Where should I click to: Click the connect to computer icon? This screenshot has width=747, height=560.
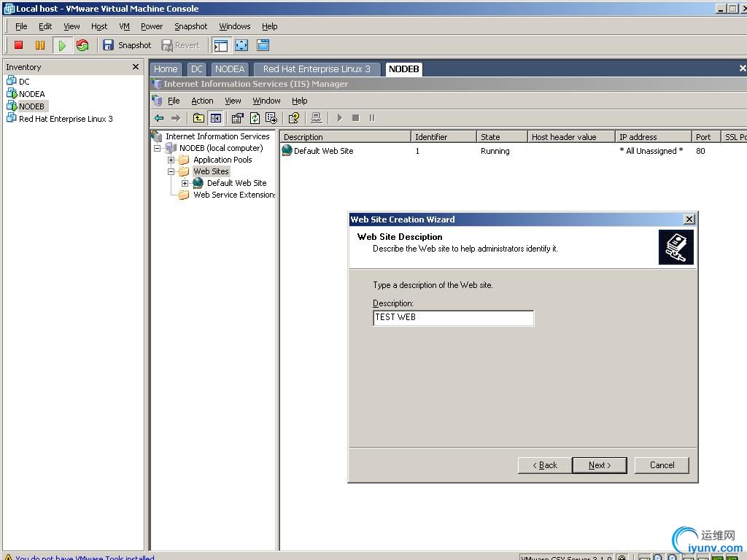(317, 117)
